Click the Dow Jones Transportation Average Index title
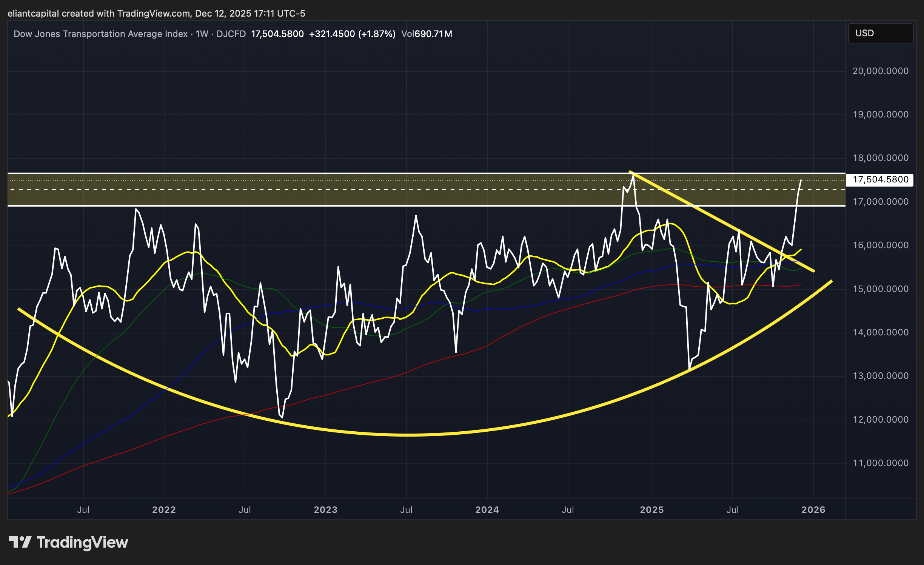Viewport: 924px width, 565px height. (100, 34)
